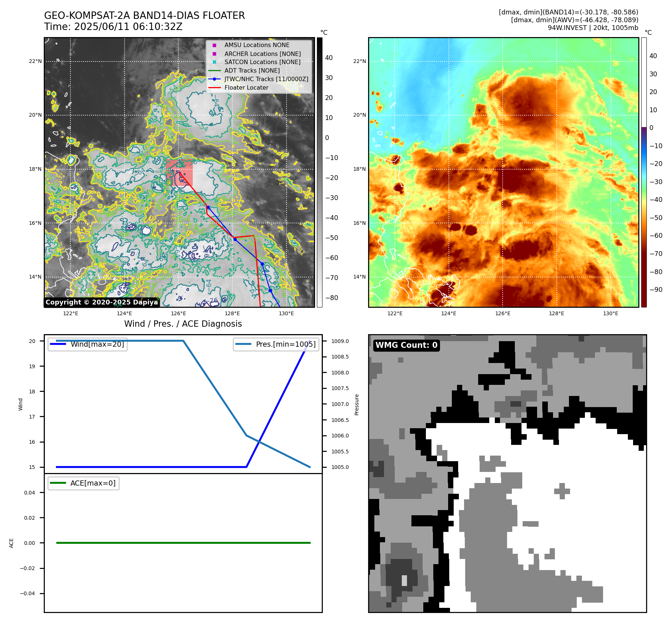Viewport: 672px width, 626px height.
Task: Click the 'ACE[max=0]' legend box
Action: pyautogui.click(x=83, y=483)
